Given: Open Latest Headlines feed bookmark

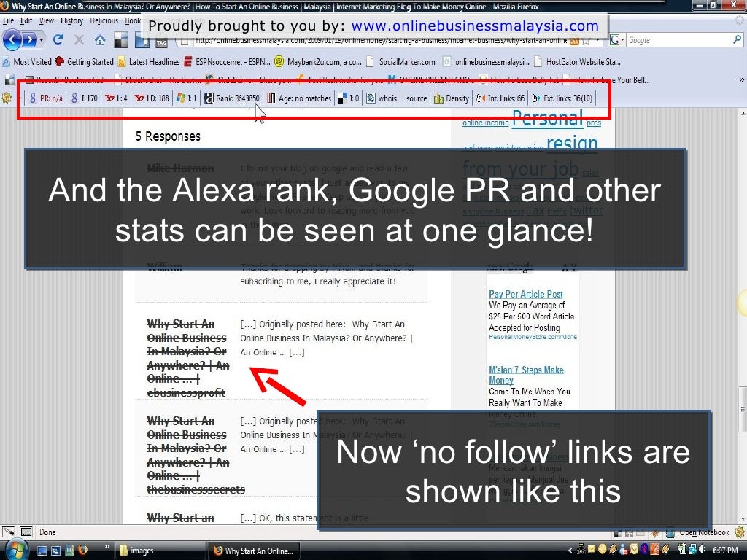Looking at the screenshot, I should pyautogui.click(x=149, y=61).
